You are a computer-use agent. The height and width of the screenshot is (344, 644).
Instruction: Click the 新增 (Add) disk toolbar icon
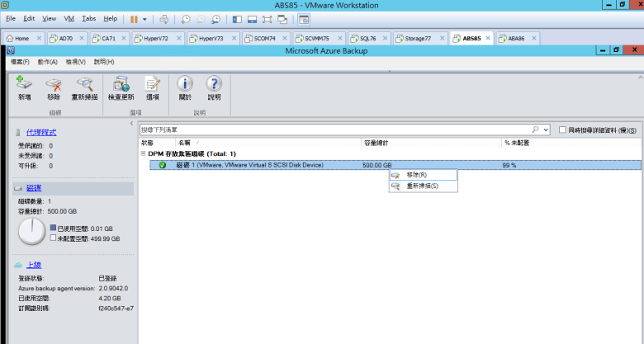[24, 86]
